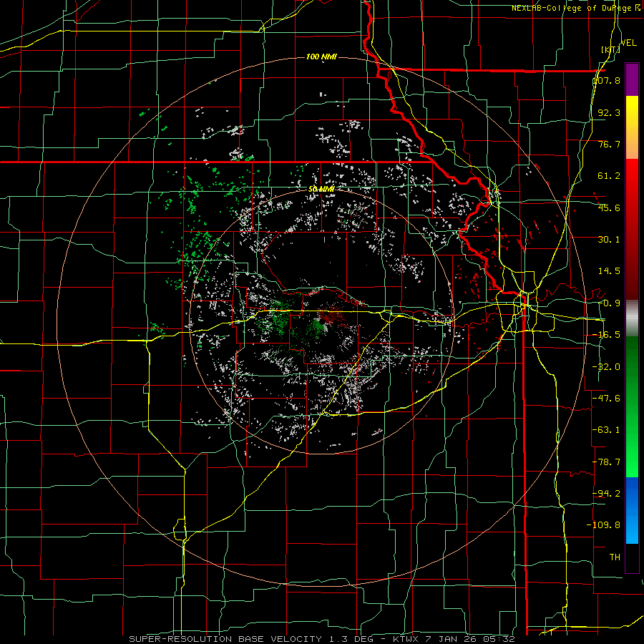Click the -63.1 velocity scale value
644x644 pixels.
pos(607,429)
